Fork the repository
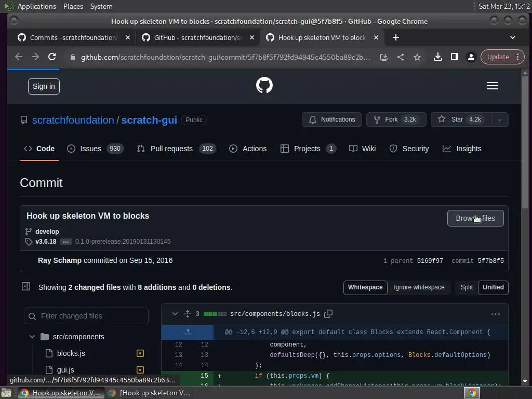Viewport: 532px width, 399px height. tap(396, 120)
